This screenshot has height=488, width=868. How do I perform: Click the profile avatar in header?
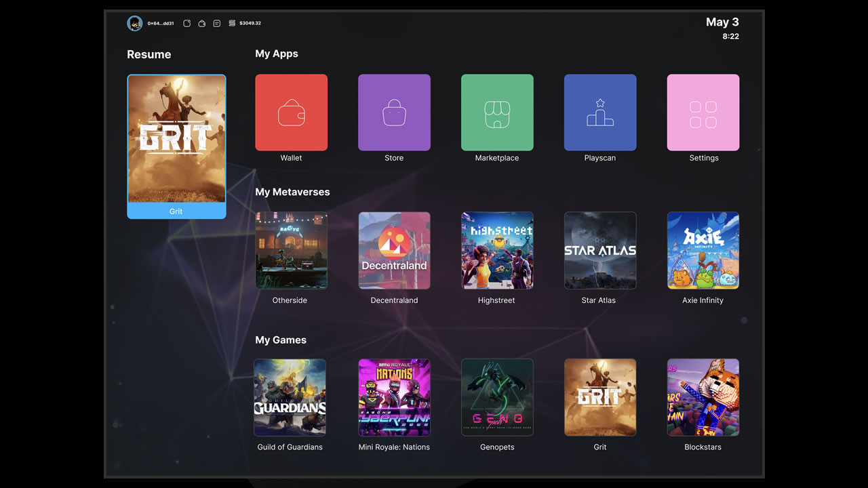click(x=134, y=24)
